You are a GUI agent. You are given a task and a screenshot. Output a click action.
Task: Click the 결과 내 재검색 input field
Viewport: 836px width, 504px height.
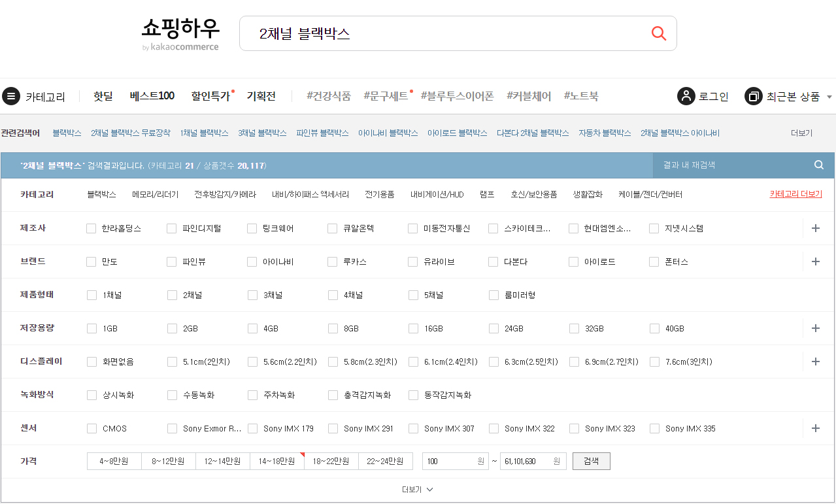pyautogui.click(x=732, y=165)
